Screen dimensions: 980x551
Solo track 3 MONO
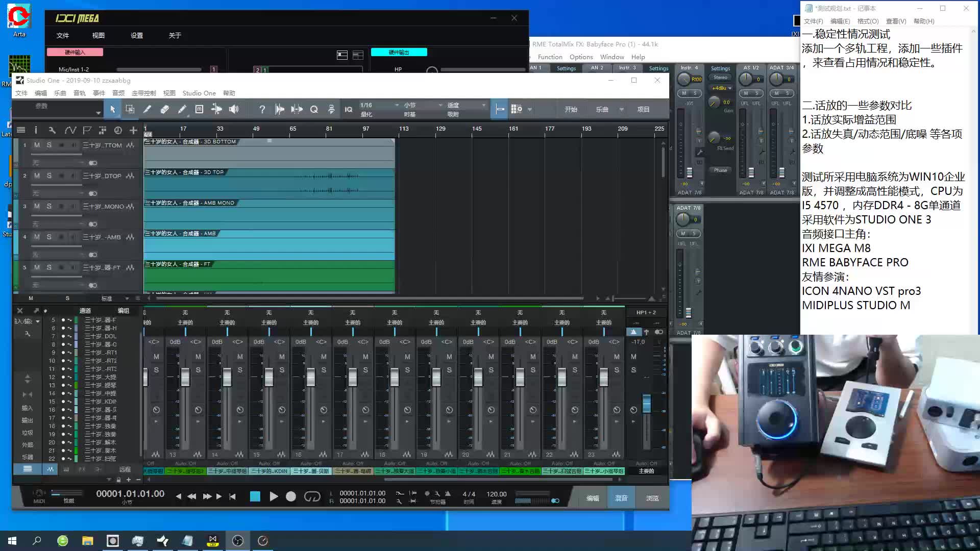click(x=49, y=206)
